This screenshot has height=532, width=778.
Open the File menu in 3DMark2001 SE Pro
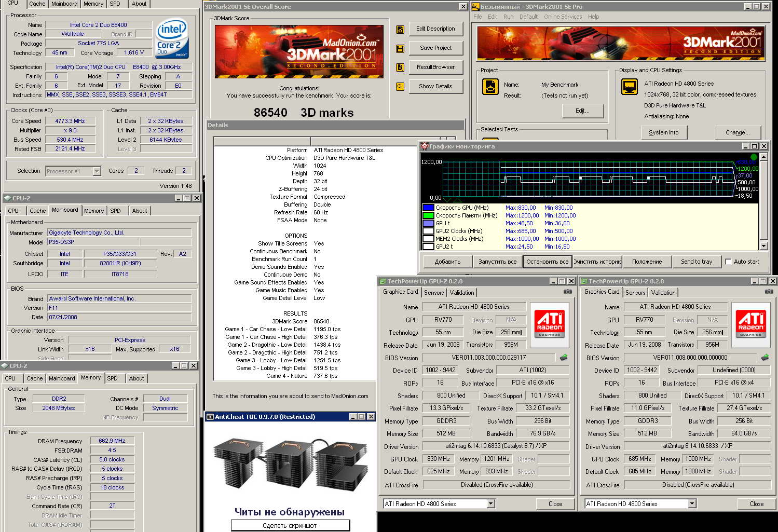click(x=477, y=17)
